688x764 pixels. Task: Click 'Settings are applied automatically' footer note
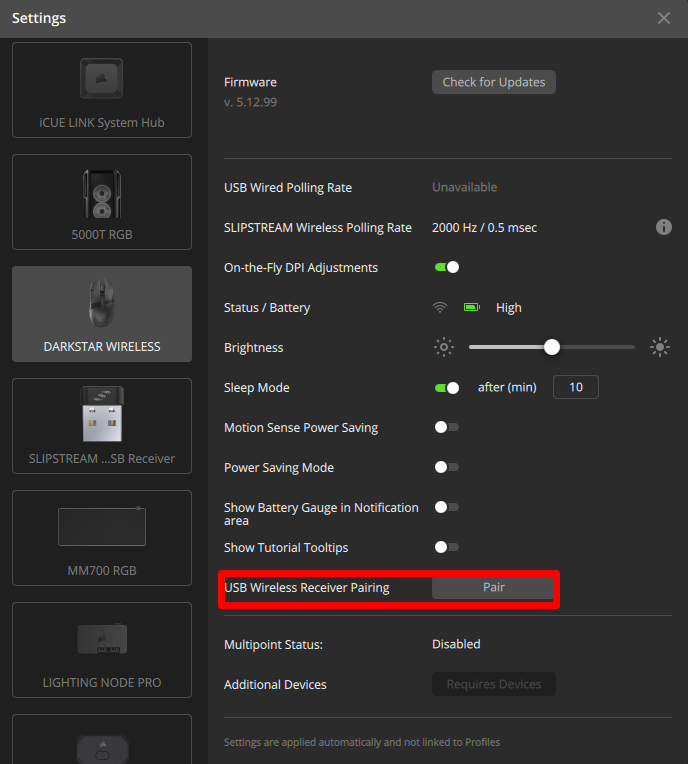362,742
